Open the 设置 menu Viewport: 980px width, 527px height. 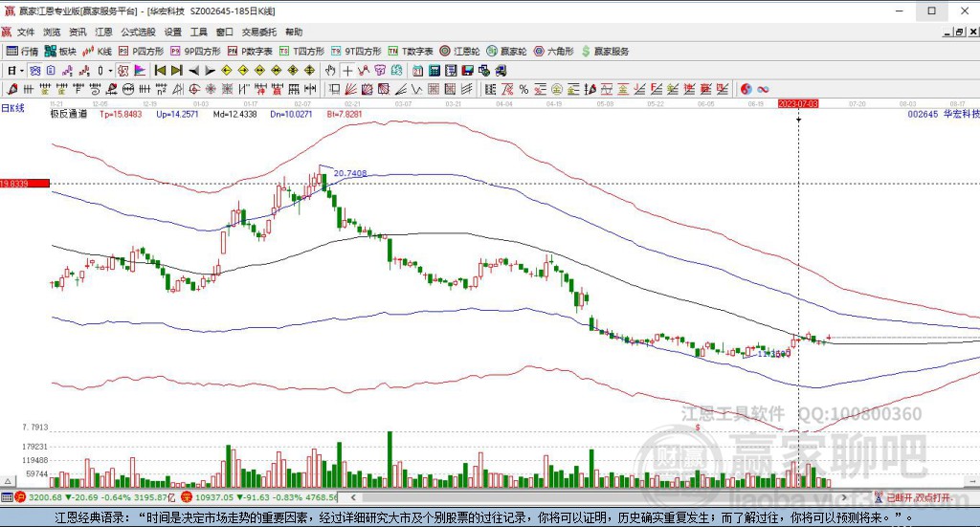[173, 32]
